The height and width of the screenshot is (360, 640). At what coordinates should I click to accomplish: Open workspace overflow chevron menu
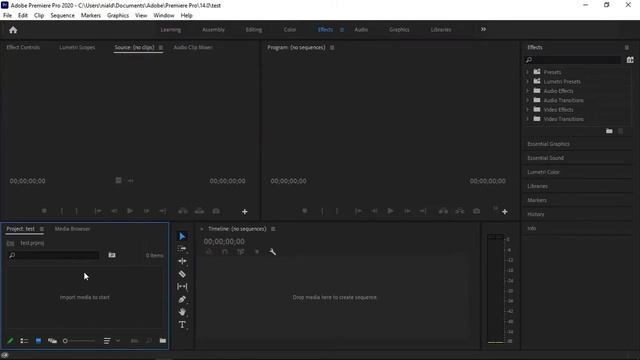point(483,29)
